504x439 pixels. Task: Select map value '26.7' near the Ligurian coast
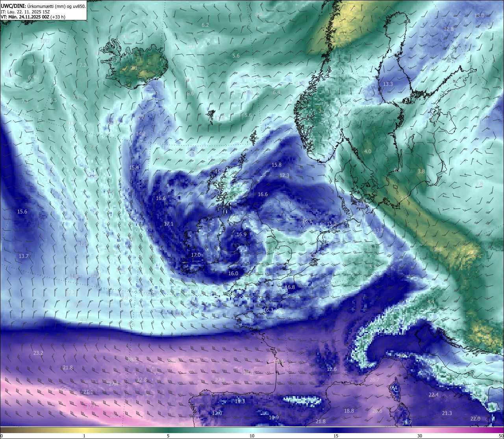[x=374, y=380]
